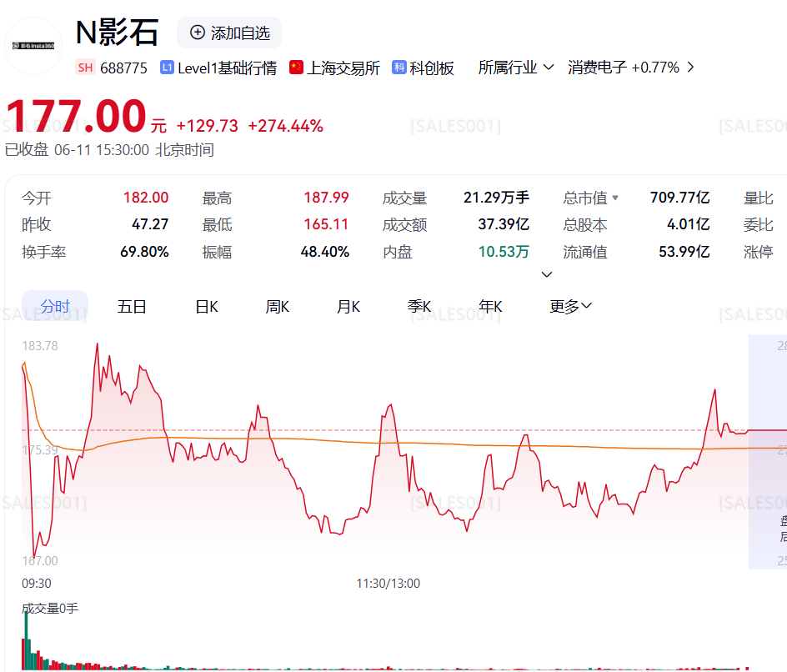Click the plus icon in 添加自选
The height and width of the screenshot is (672, 787).
coord(198,33)
